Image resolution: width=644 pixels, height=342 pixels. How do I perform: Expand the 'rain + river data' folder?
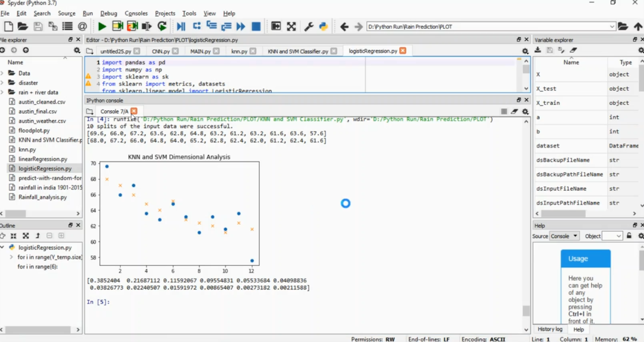(x=3, y=92)
